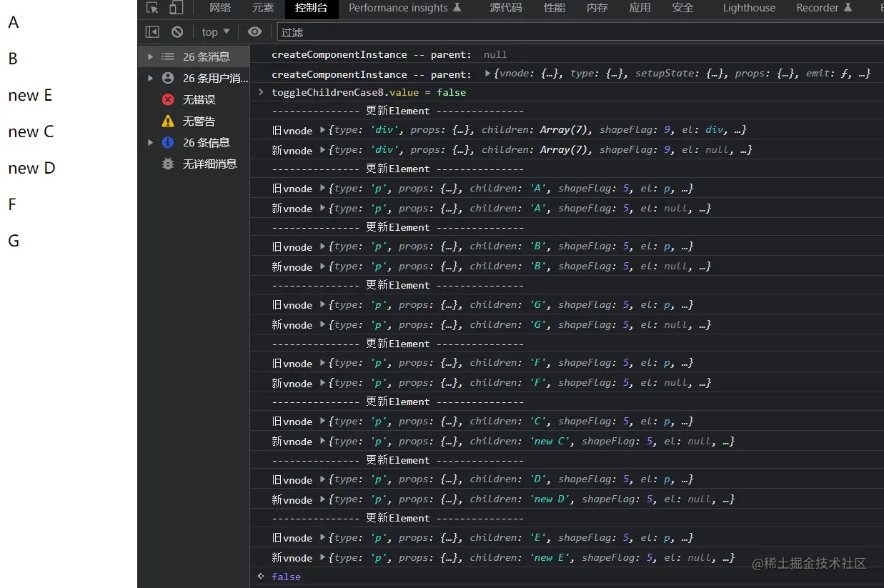The width and height of the screenshot is (884, 588).
Task: Expand 新vnode with children 'new D'
Action: 323,499
